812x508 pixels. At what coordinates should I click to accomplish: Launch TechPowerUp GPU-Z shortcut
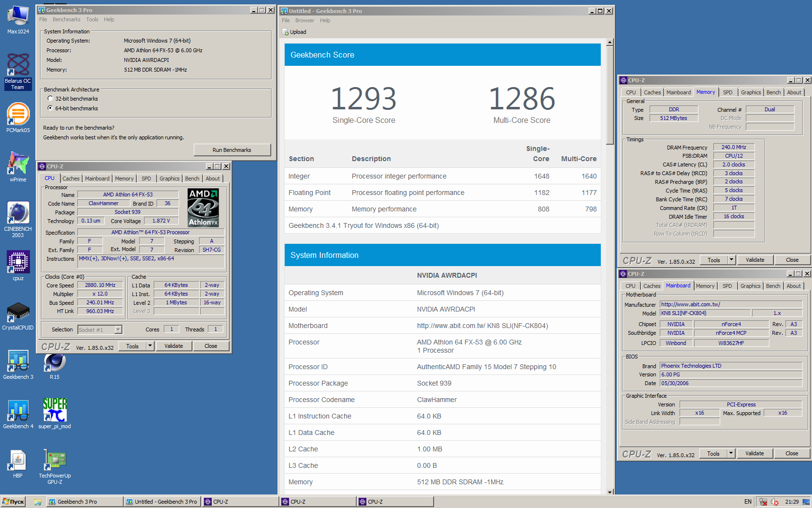click(55, 466)
